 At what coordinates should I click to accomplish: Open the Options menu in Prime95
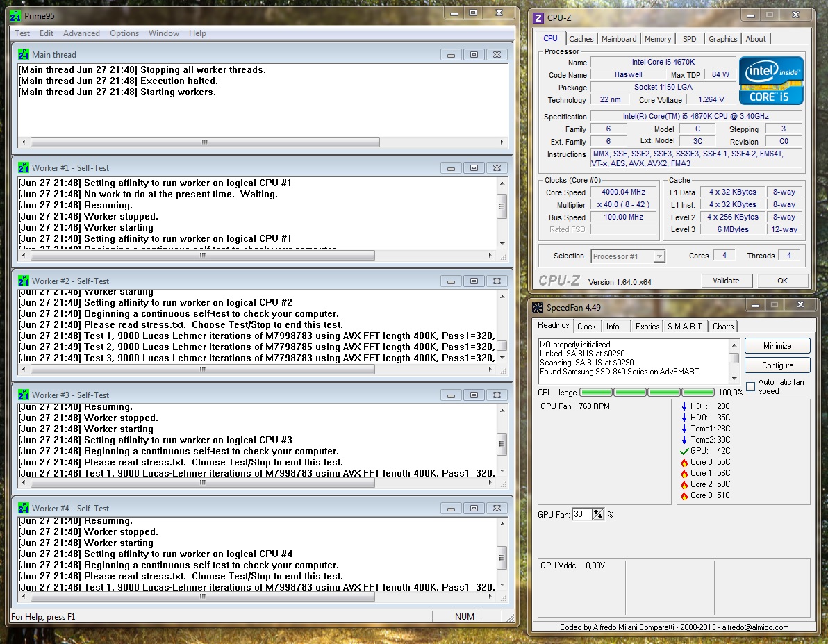[124, 33]
